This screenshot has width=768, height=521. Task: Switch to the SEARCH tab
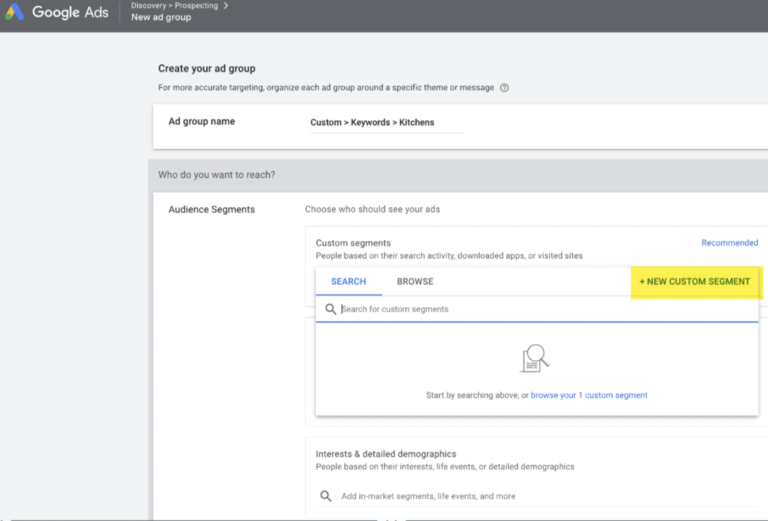[348, 282]
